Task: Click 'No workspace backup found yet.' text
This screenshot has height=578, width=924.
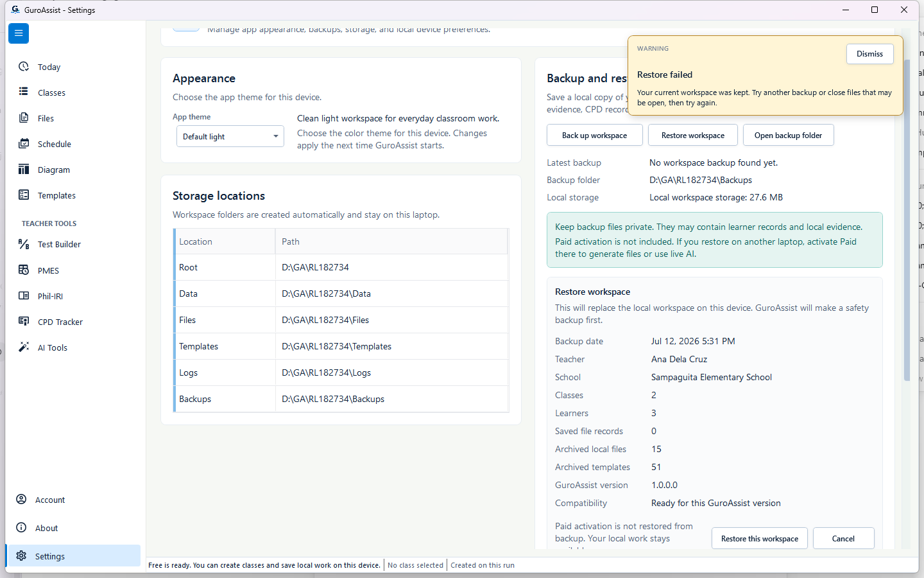Action: click(714, 162)
